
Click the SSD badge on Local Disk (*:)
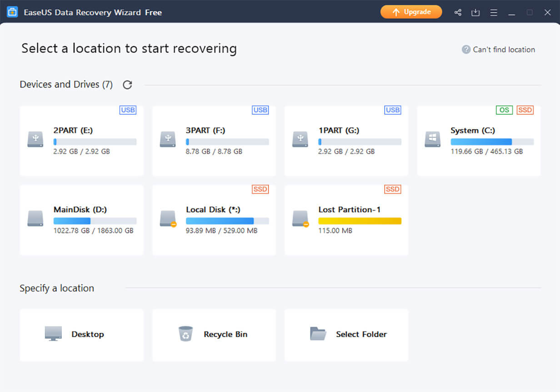(260, 189)
